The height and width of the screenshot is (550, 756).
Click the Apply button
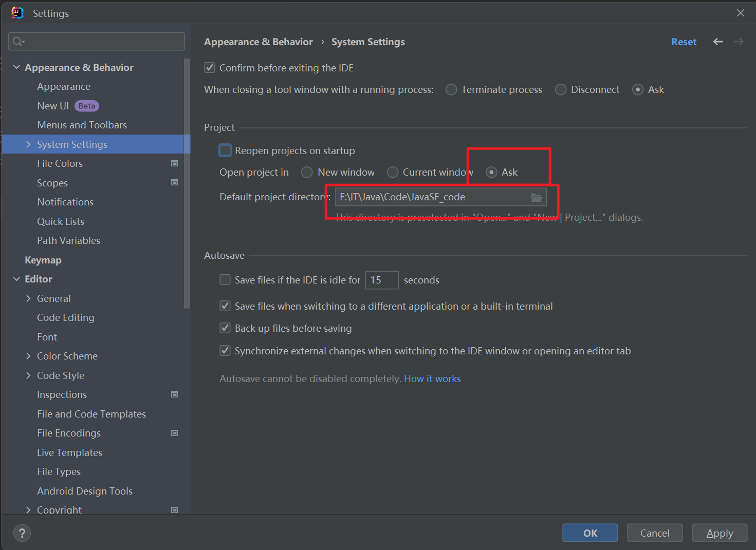(x=719, y=533)
